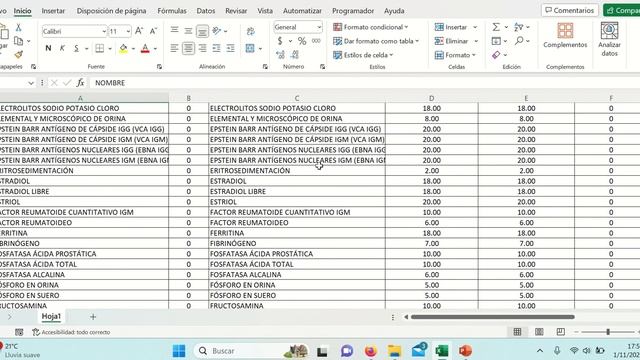Image resolution: width=640 pixels, height=360 pixels.
Task: Apply percent style
Action: tap(302, 41)
